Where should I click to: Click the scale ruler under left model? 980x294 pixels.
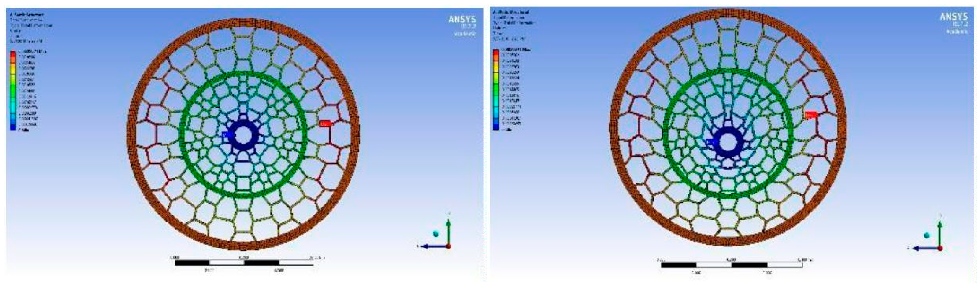(x=244, y=262)
